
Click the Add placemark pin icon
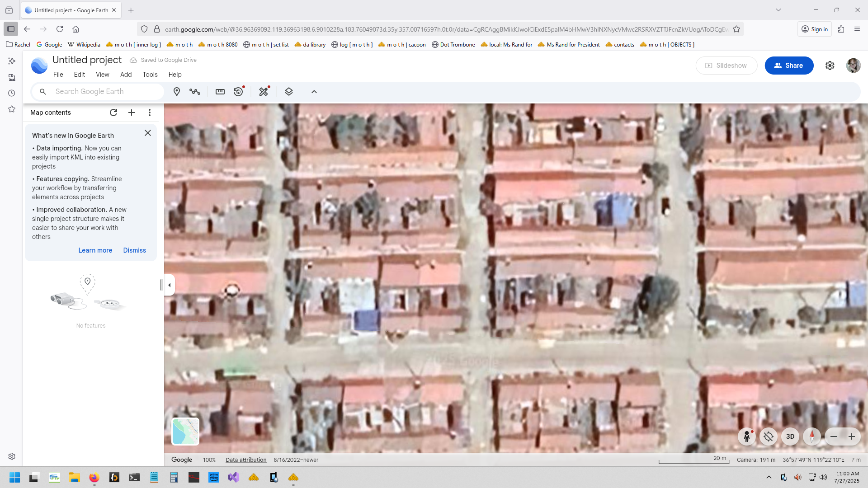point(177,92)
